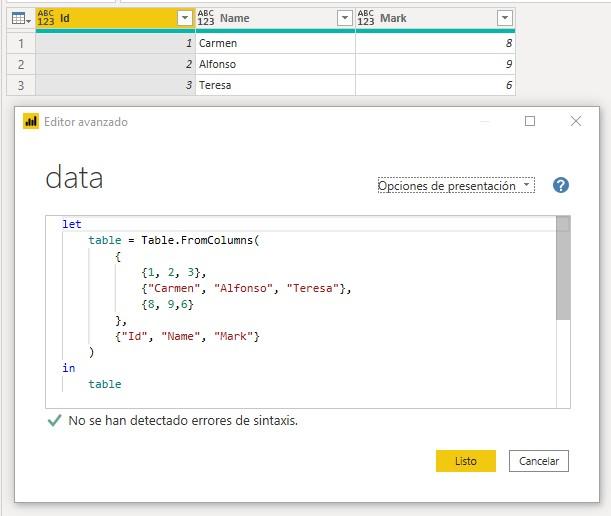Image resolution: width=611 pixels, height=516 pixels.
Task: Select the Name column header
Action: [270, 18]
